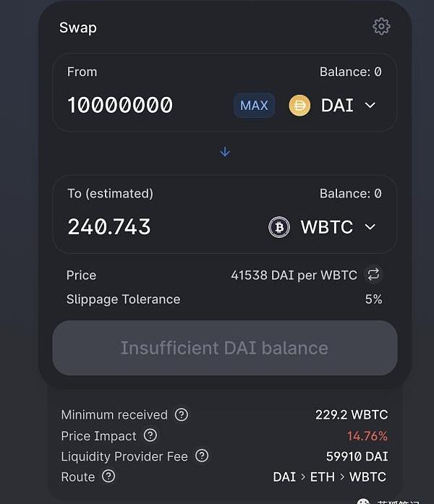
Task: Click the Route help question mark
Action: tap(109, 477)
